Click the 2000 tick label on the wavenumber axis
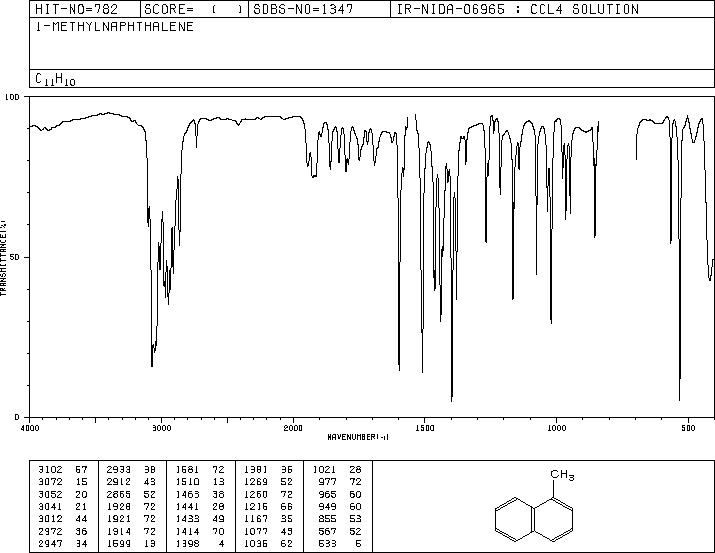This screenshot has width=715, height=553. point(293,428)
